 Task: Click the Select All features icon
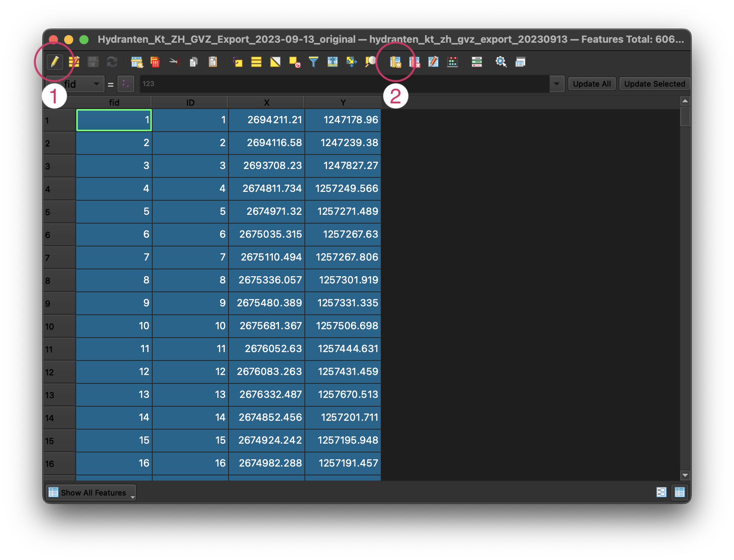tap(256, 62)
